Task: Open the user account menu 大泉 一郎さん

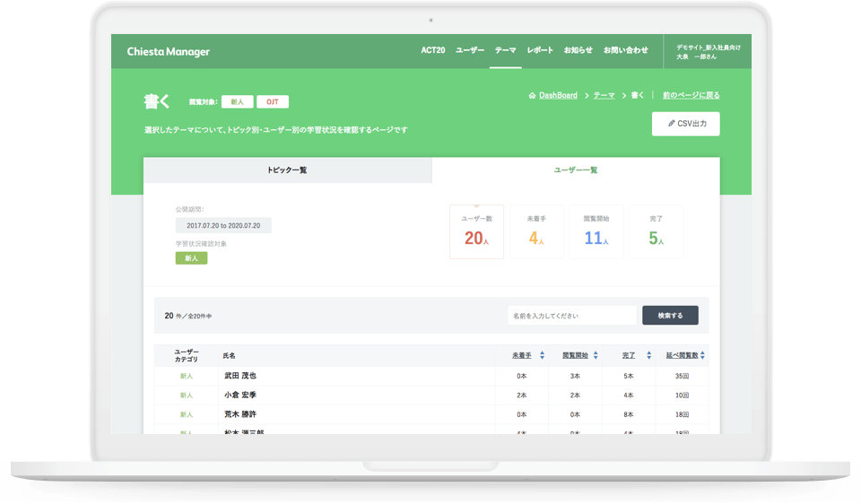Action: pyautogui.click(x=709, y=51)
